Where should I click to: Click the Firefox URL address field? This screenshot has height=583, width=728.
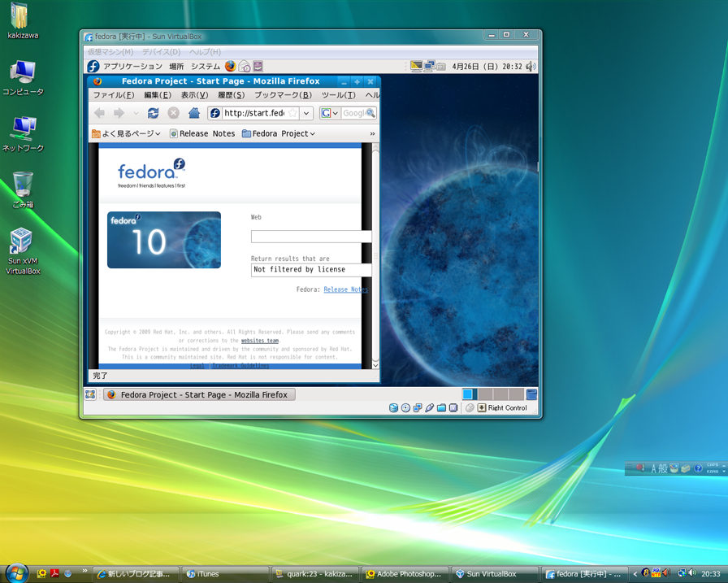(x=254, y=113)
